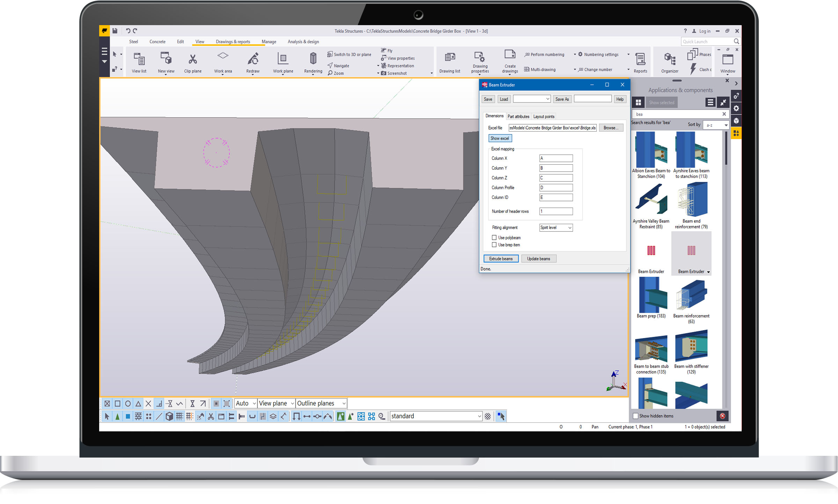Switch to the Layout points tab
This screenshot has width=838, height=504.
[x=544, y=117]
